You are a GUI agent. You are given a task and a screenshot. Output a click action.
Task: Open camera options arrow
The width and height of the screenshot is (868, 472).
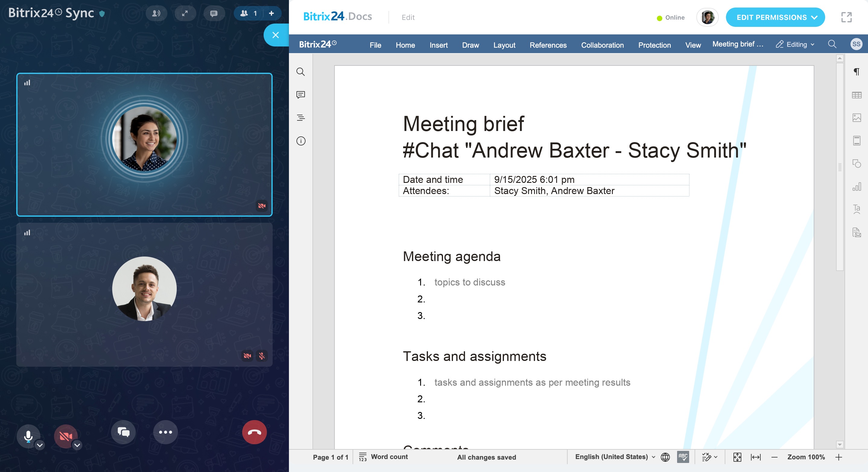[77, 445]
